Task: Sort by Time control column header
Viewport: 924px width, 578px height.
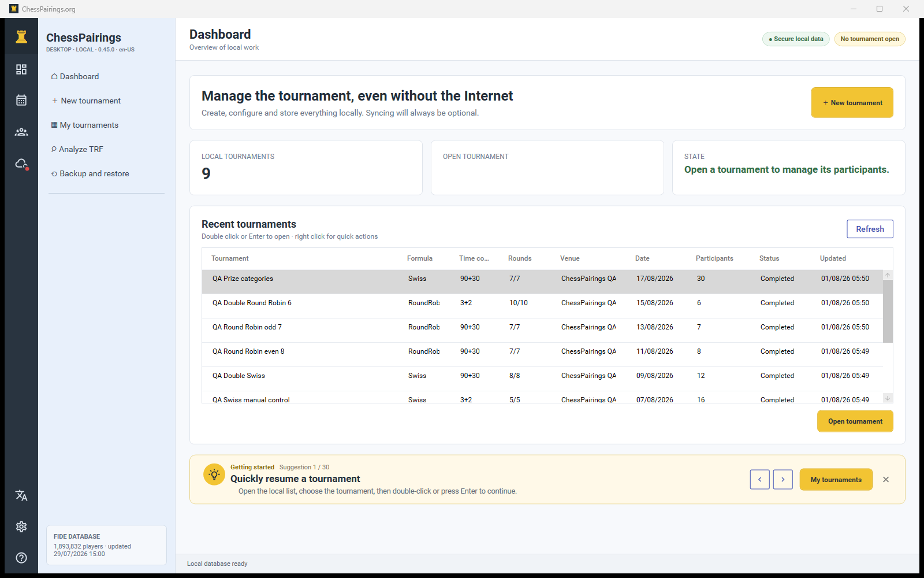Action: tap(474, 258)
